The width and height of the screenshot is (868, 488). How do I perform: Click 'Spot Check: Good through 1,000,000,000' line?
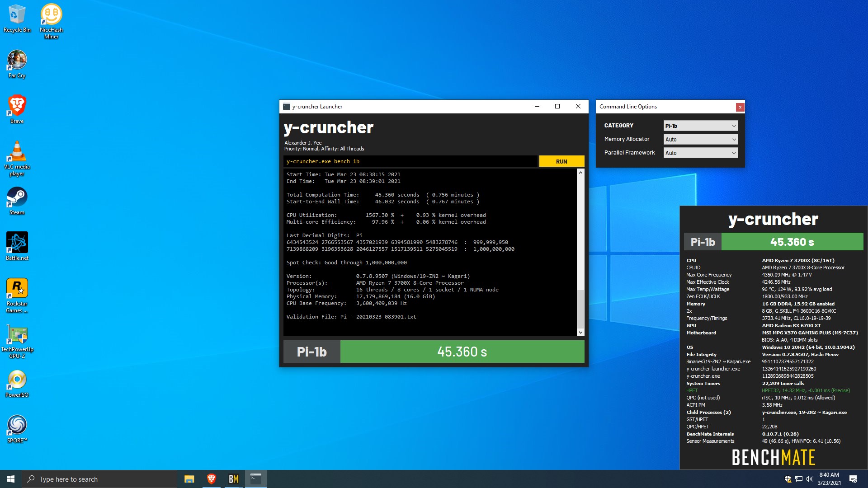coord(346,263)
